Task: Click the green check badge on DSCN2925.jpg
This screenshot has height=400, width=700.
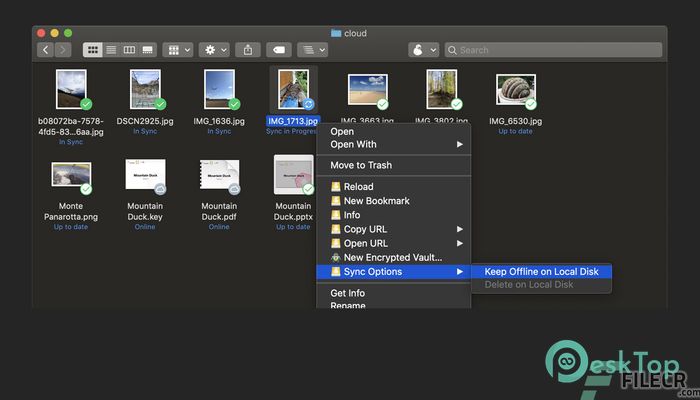Action: pos(160,104)
